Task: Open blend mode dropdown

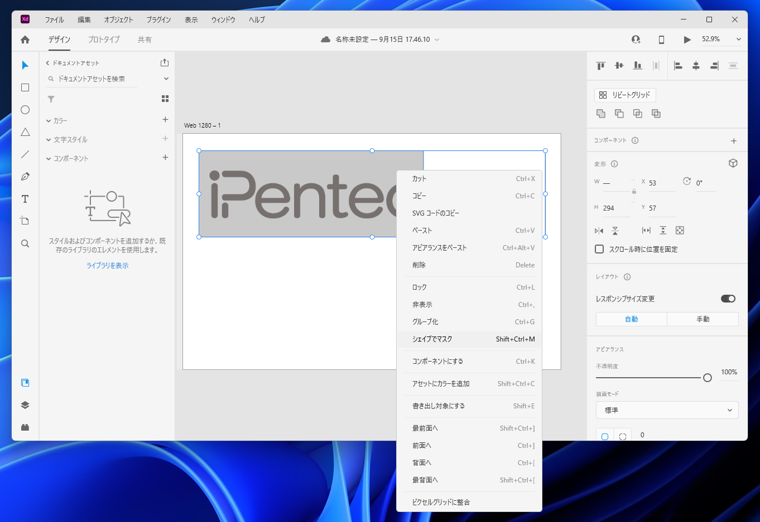Action: click(667, 410)
